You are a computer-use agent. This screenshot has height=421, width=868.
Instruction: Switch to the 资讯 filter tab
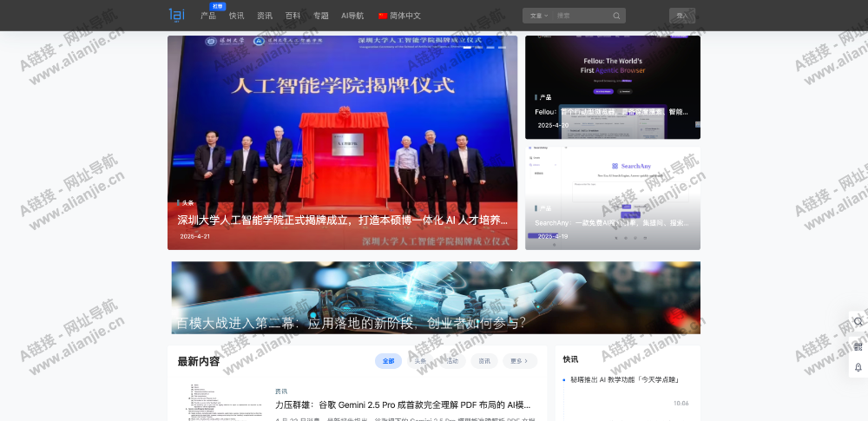[484, 361]
